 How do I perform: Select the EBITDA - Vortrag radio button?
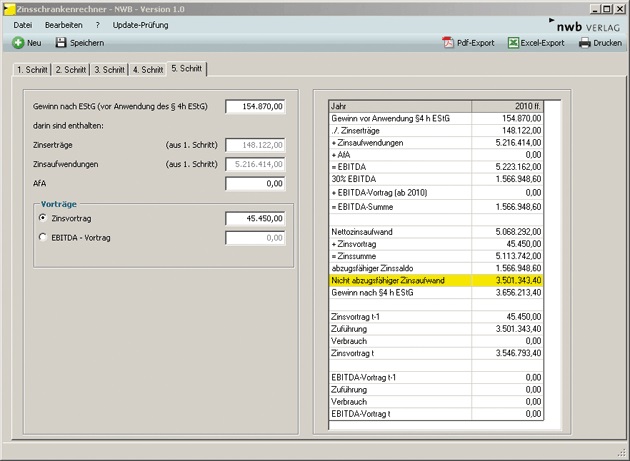tap(42, 237)
